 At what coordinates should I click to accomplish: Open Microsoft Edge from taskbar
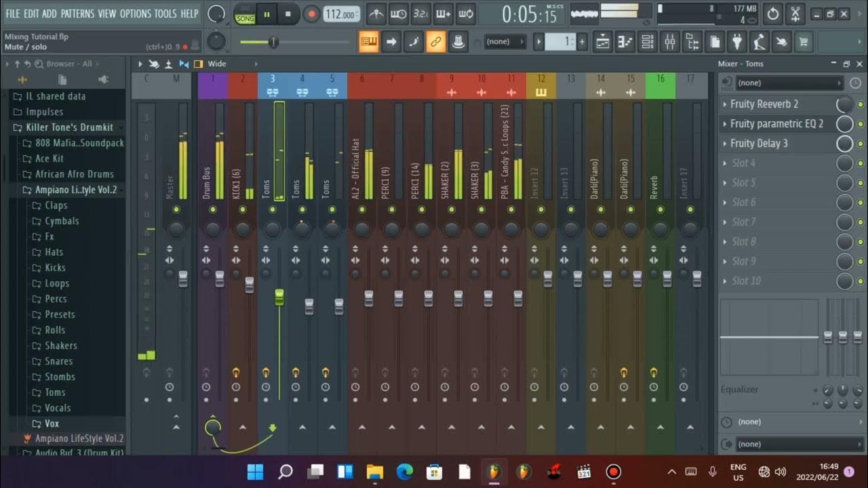(x=405, y=472)
